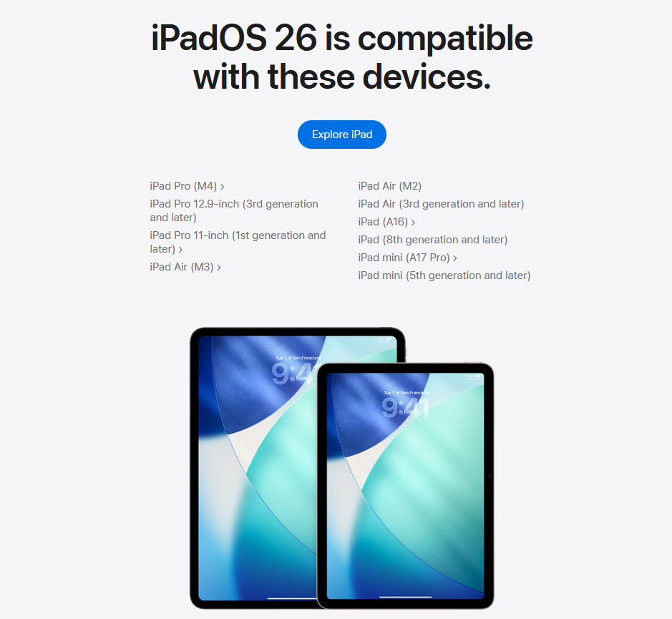Viewport: 672px width, 619px height.
Task: Select the iPad Pro 12.9-inch list entry
Action: tap(234, 210)
